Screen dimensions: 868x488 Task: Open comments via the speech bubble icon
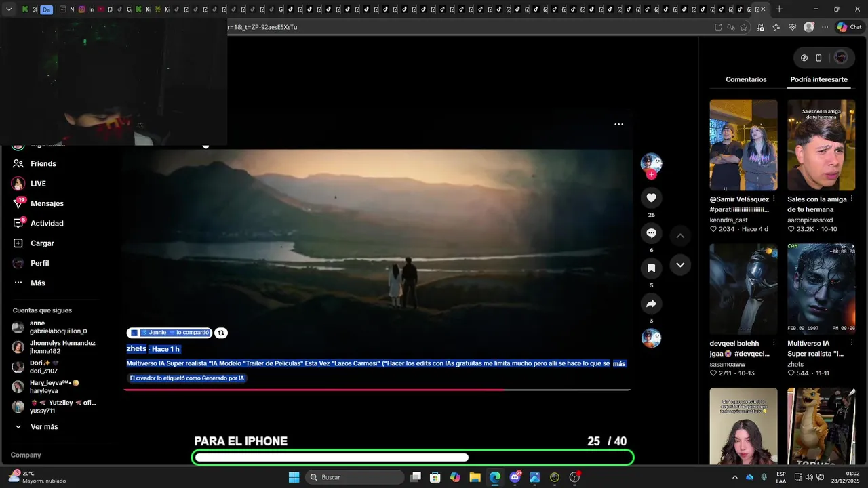651,232
